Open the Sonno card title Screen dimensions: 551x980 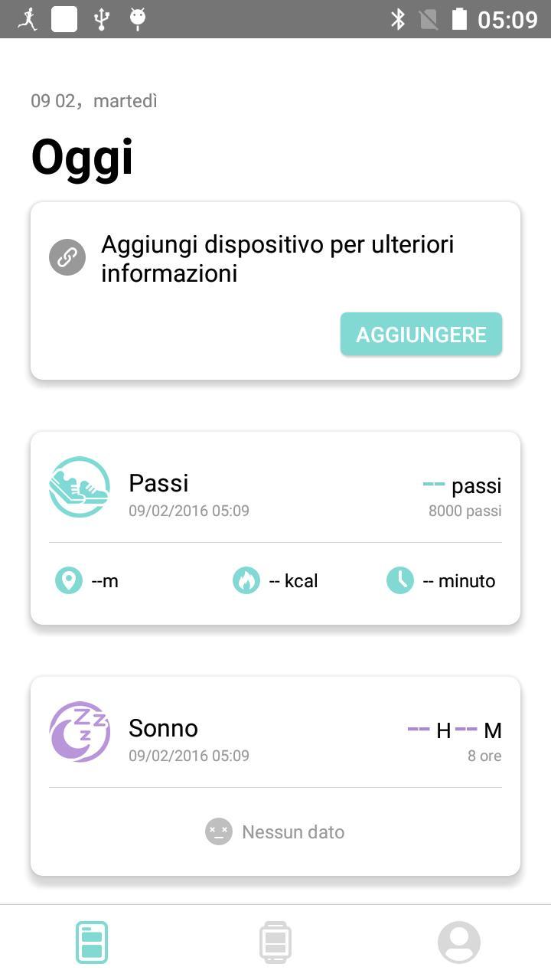tap(163, 728)
